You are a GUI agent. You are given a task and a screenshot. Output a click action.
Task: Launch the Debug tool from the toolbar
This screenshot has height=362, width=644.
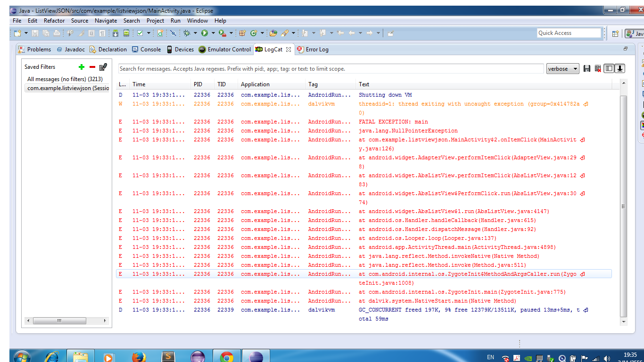tap(187, 33)
